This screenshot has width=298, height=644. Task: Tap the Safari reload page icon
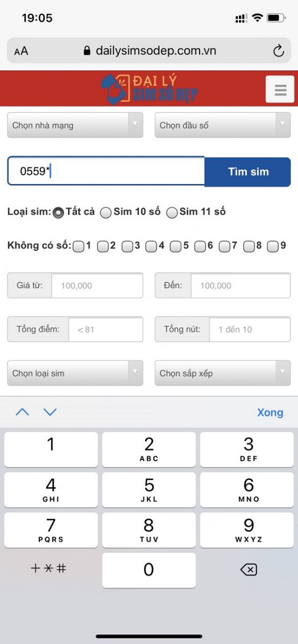(x=278, y=51)
